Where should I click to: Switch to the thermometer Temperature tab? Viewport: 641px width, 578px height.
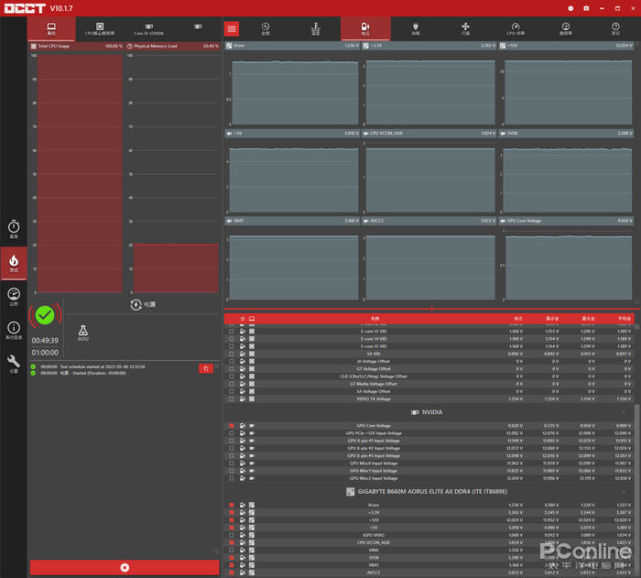(315, 29)
